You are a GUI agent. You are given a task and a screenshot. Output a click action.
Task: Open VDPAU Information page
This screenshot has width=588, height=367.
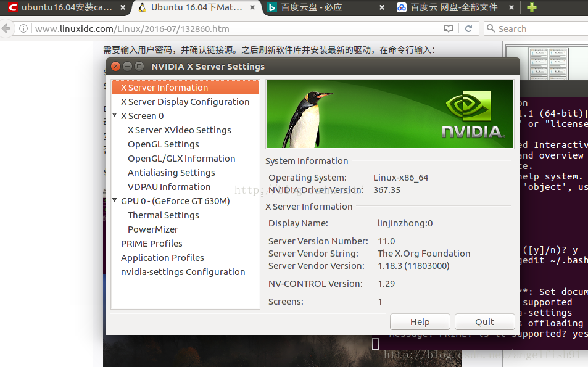(x=169, y=187)
